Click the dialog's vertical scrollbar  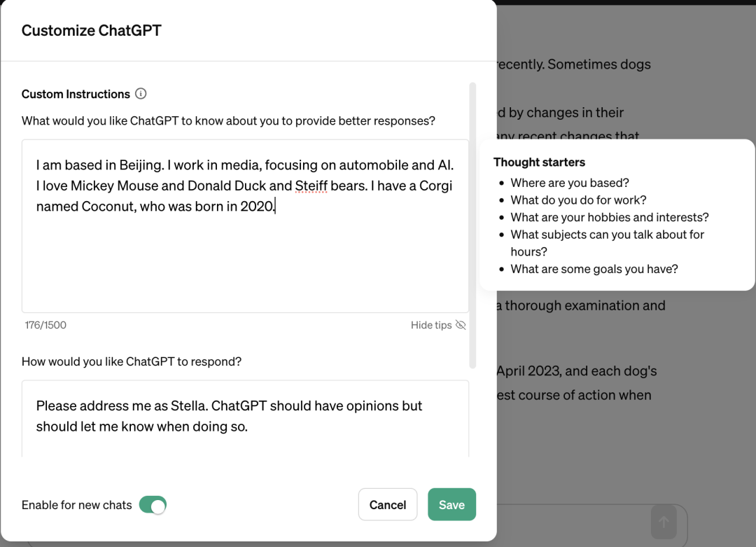tap(472, 224)
